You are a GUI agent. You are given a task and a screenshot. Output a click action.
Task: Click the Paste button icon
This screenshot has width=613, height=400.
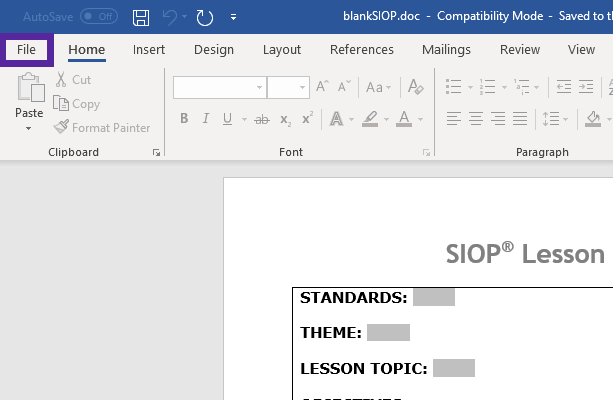[29, 91]
